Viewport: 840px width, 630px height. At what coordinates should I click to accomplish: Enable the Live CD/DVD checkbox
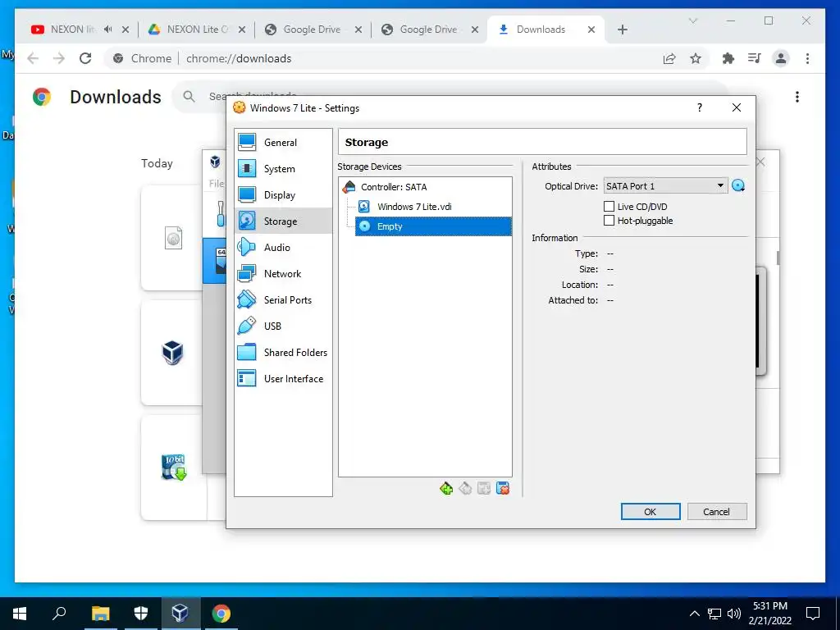(x=609, y=206)
